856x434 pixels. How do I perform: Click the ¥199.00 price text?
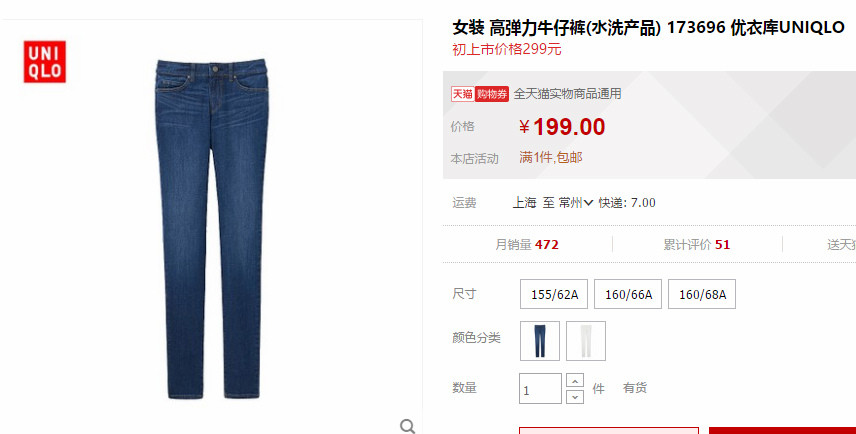(x=562, y=127)
